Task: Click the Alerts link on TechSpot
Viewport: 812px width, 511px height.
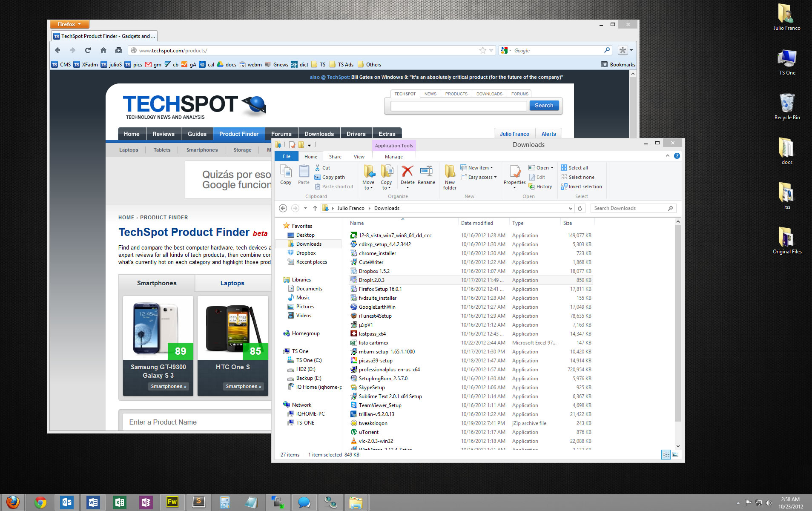Action: point(548,134)
